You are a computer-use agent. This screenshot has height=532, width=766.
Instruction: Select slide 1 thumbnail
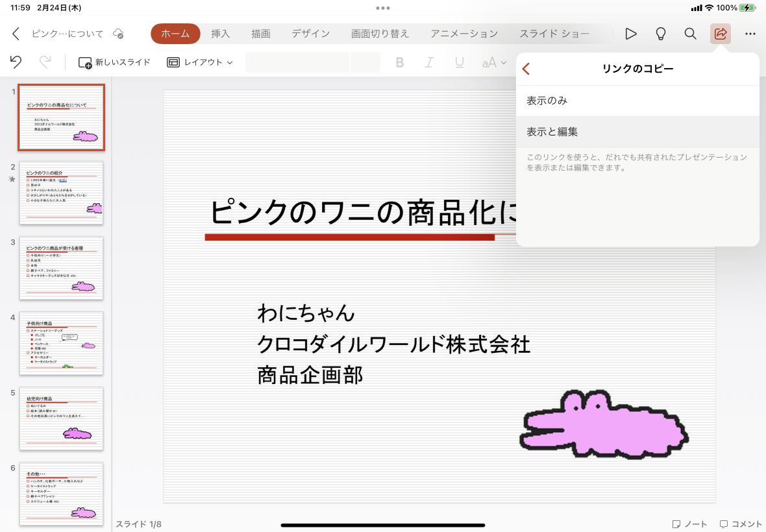coord(62,117)
